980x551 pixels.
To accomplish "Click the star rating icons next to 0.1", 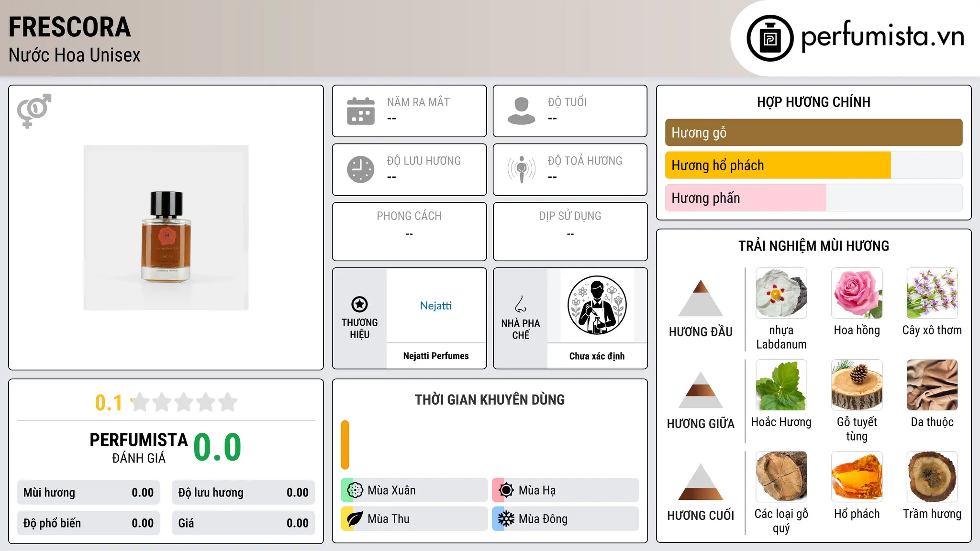I will click(184, 402).
